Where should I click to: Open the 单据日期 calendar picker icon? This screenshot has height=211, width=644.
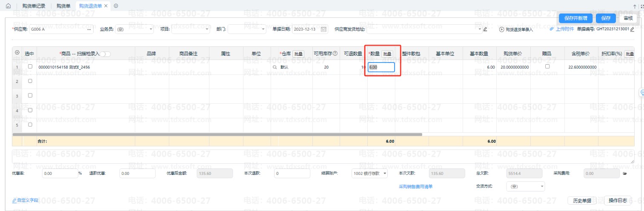pos(323,29)
